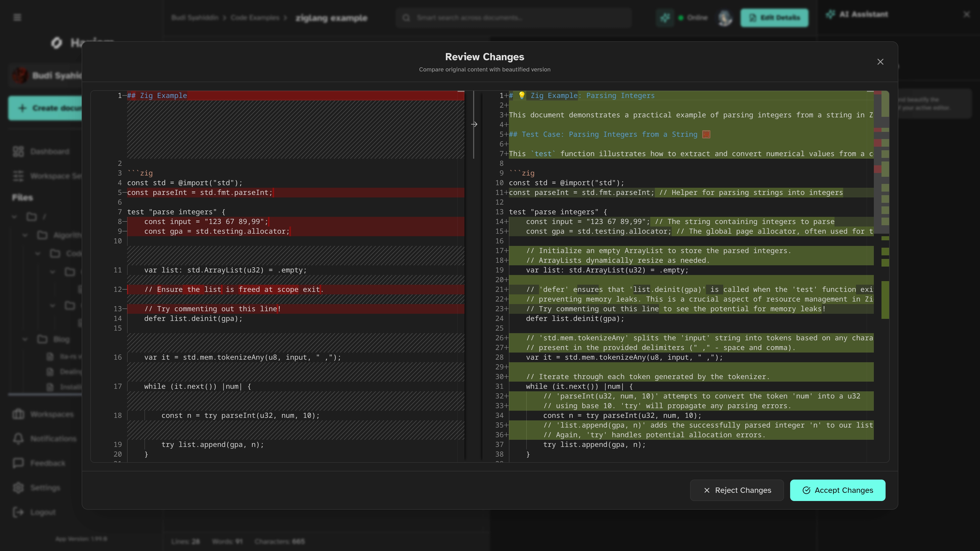Click the Feedback chat icon
This screenshot has width=980, height=551.
coord(18,463)
